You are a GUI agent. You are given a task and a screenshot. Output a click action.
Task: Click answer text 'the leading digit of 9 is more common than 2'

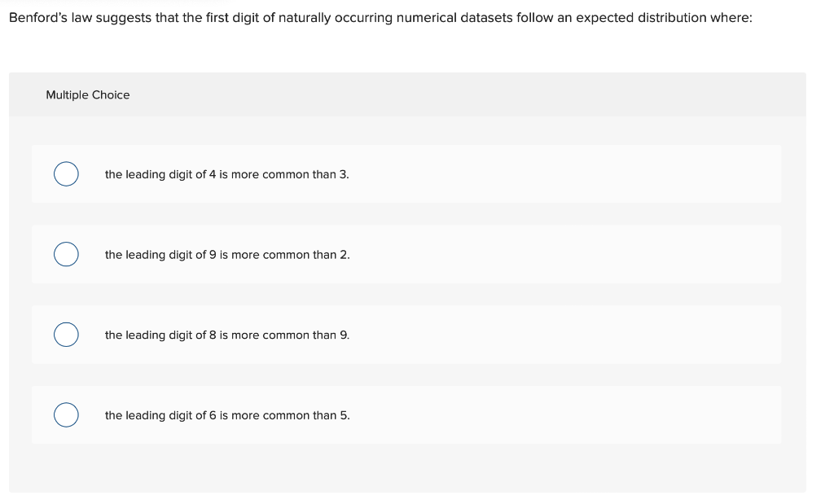click(x=226, y=254)
